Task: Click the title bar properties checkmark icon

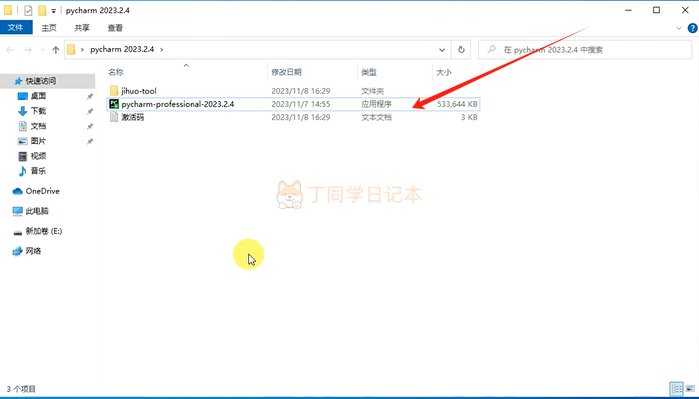Action: 28,10
